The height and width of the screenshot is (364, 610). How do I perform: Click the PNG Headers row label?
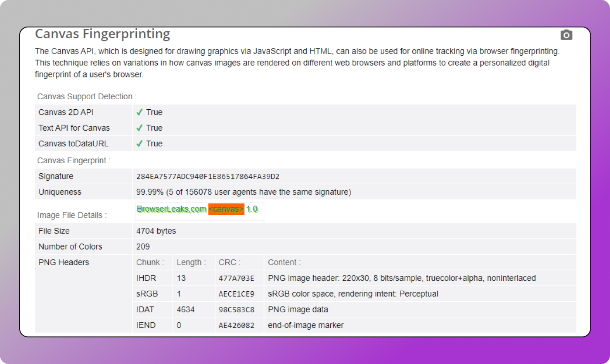[64, 263]
